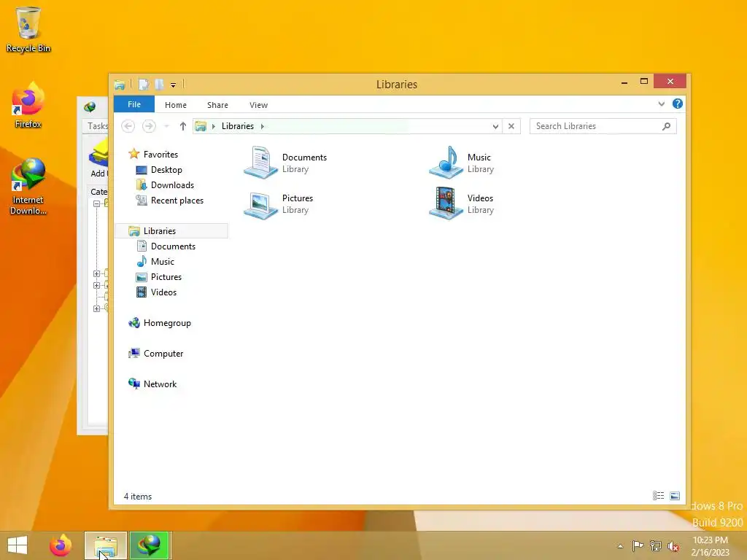
Task: Select Documents in navigation pane
Action: pyautogui.click(x=172, y=246)
